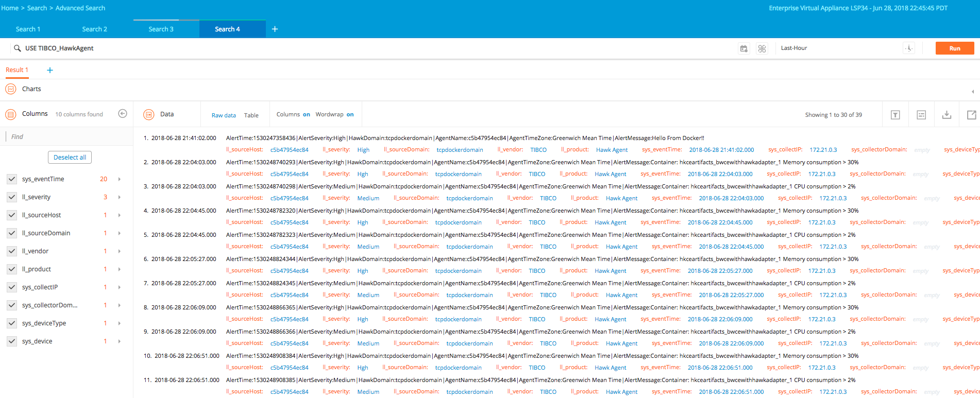Click the filter icon in Data toolbar
The width and height of the screenshot is (980, 398).
click(x=921, y=115)
